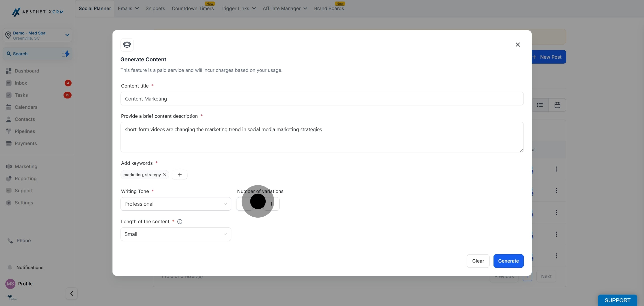
Task: Increase the number of variations
Action: click(271, 204)
